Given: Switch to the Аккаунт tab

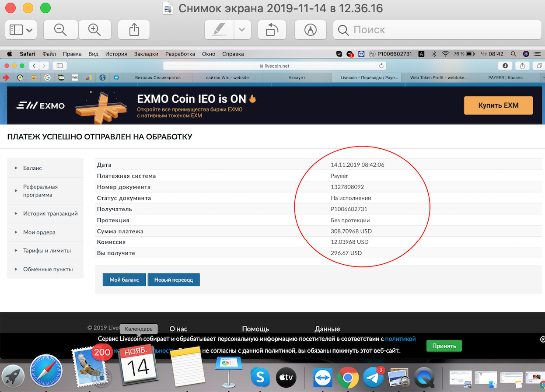Looking at the screenshot, I should (297, 77).
